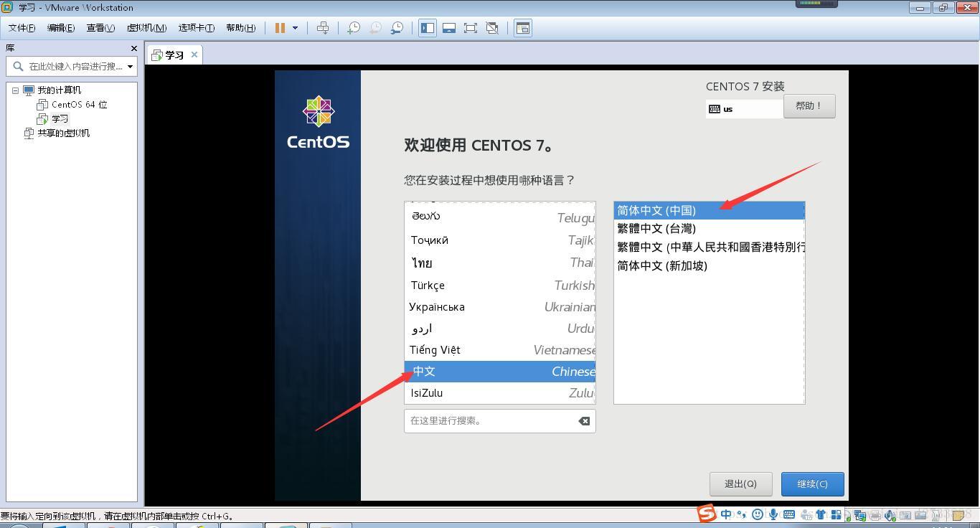The width and height of the screenshot is (980, 528).
Task: Select Tajik (Тоҷикӣ) language
Action: click(500, 240)
